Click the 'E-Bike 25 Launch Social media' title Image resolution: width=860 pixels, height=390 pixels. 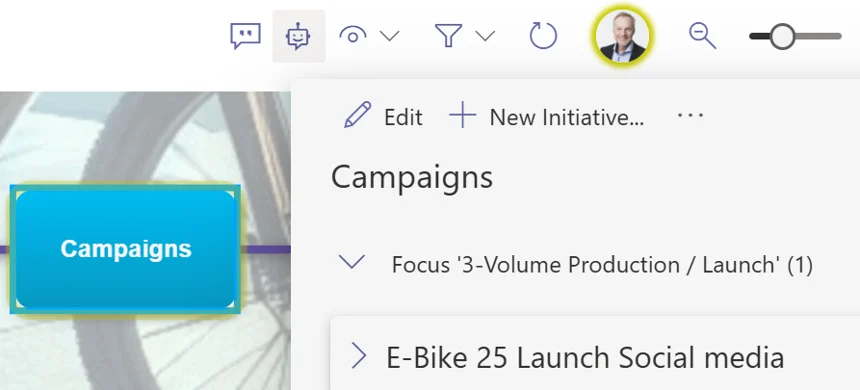click(585, 357)
